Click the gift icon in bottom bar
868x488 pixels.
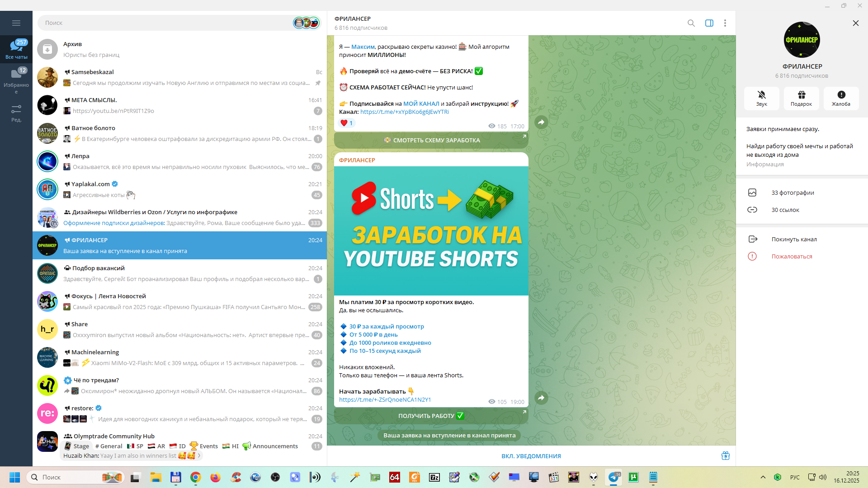pyautogui.click(x=725, y=455)
